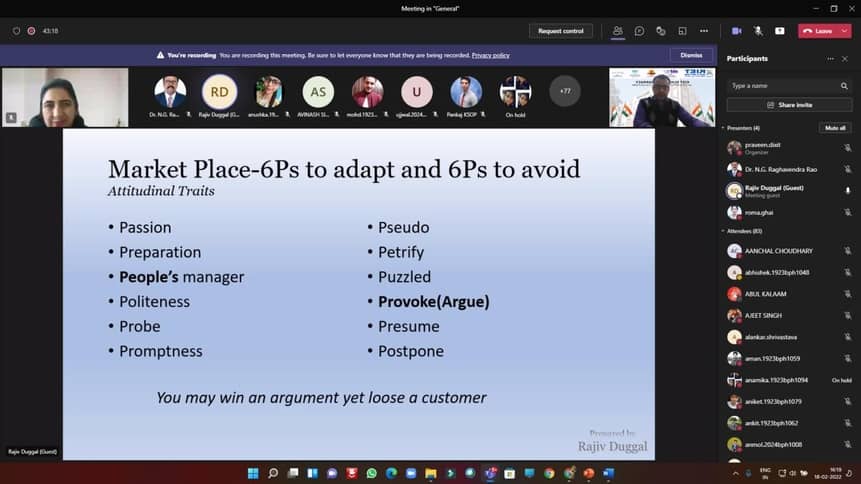Toggle the microphone mute button
861x484 pixels.
(758, 31)
